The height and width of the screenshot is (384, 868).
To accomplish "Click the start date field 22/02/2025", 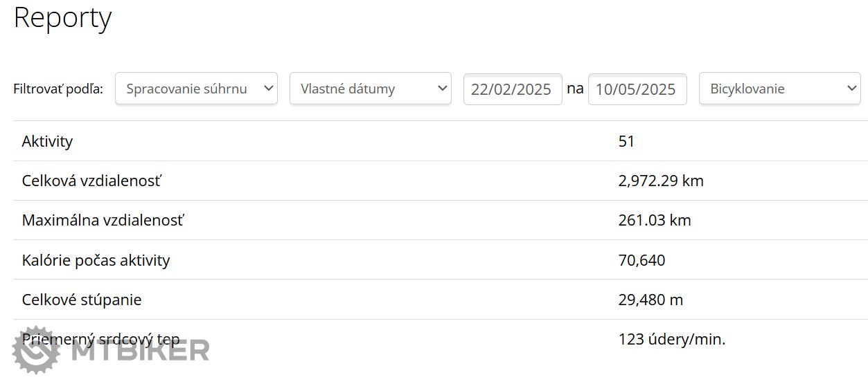I will [512, 89].
